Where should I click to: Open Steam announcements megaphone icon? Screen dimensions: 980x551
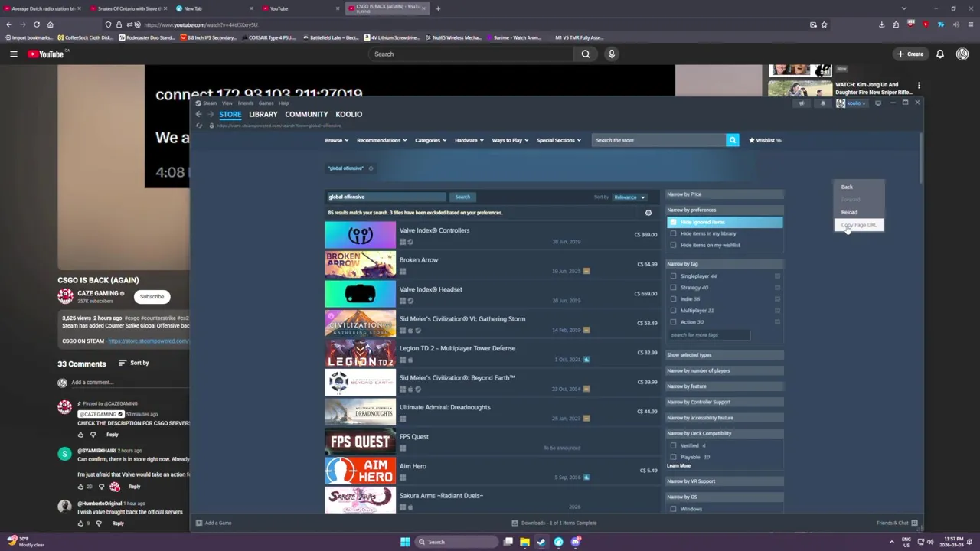pos(802,103)
